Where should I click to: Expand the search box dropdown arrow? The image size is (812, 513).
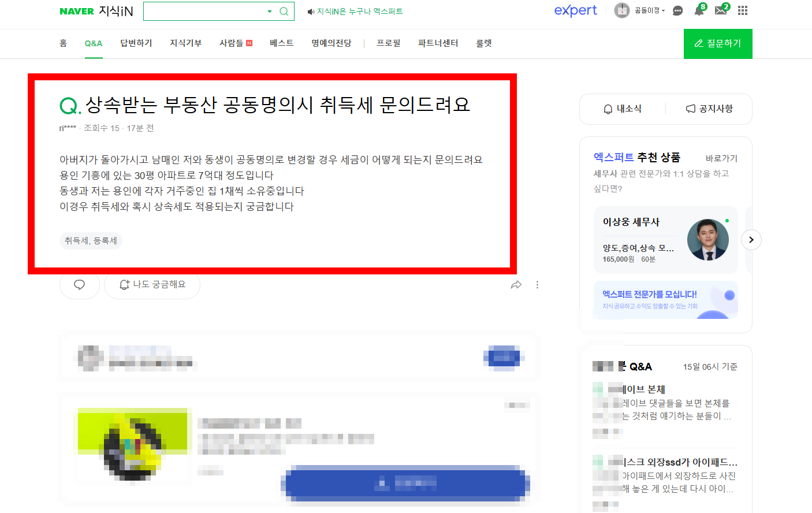coord(269,11)
